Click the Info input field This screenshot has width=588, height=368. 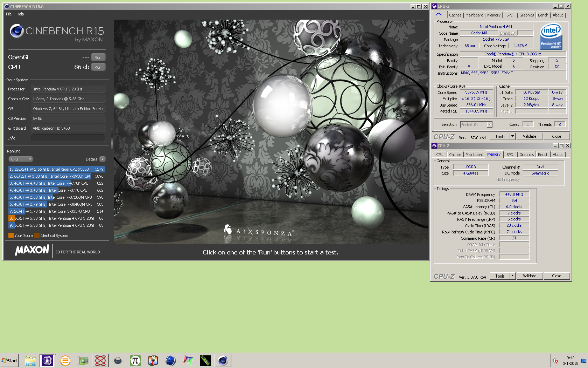(68, 138)
